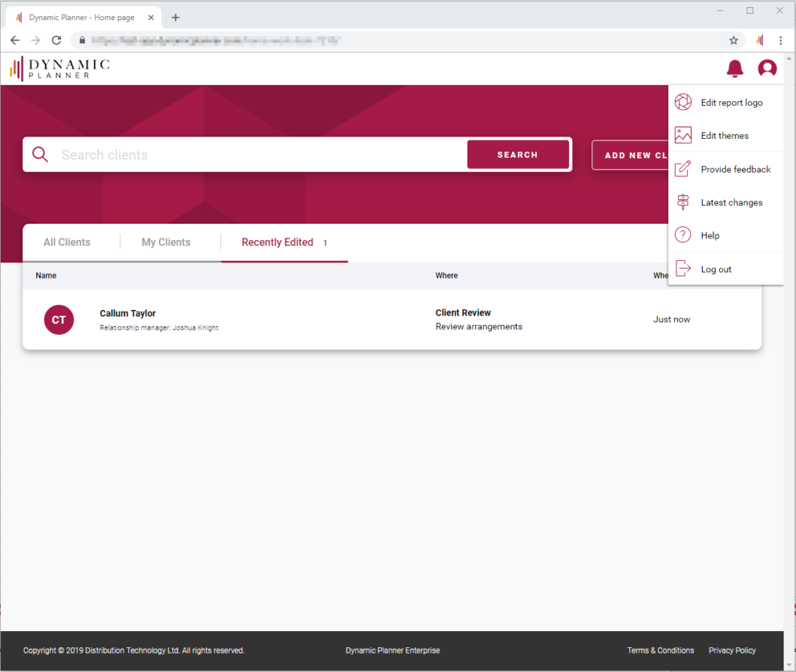Open the Recently Edited tab
Image resolution: width=796 pixels, height=672 pixels.
point(277,241)
